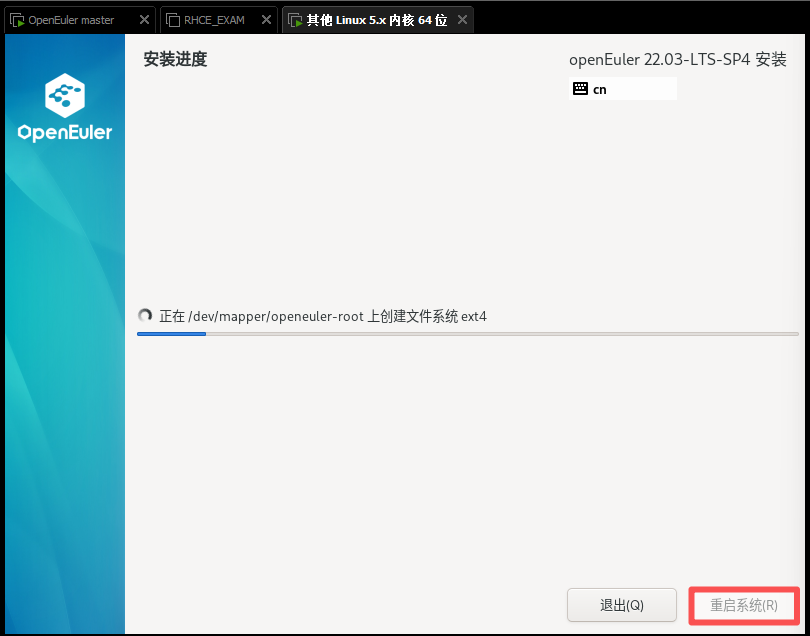Close the OpenEuler master tab
The image size is (810, 636).
pyautogui.click(x=144, y=20)
